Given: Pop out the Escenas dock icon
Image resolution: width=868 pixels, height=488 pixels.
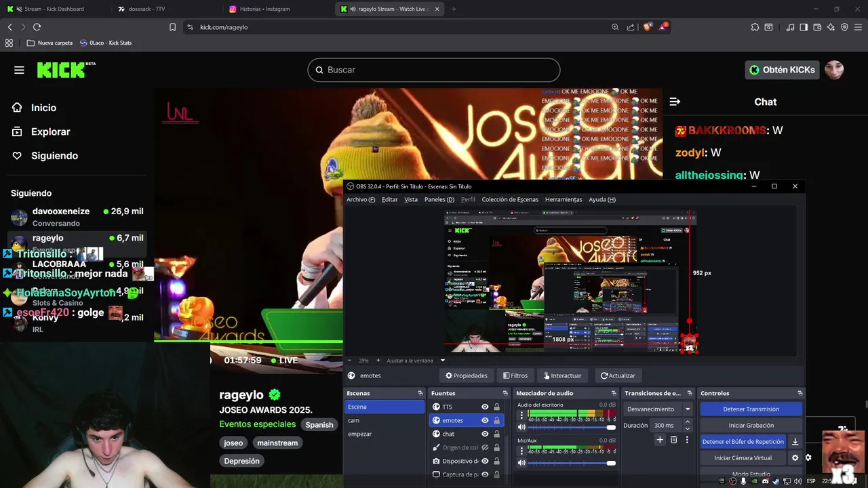Looking at the screenshot, I should tap(420, 393).
